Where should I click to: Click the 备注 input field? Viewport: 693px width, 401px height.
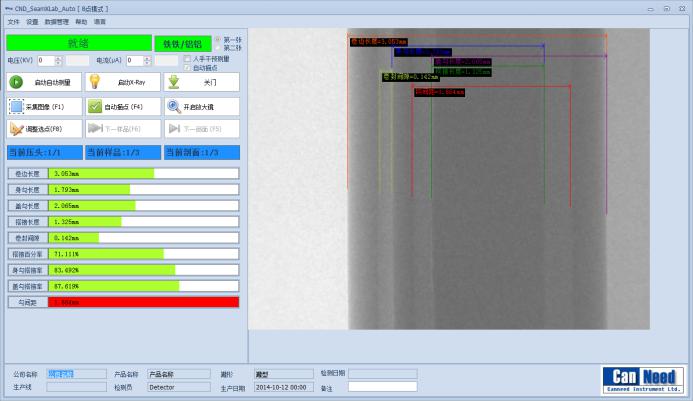tap(382, 387)
